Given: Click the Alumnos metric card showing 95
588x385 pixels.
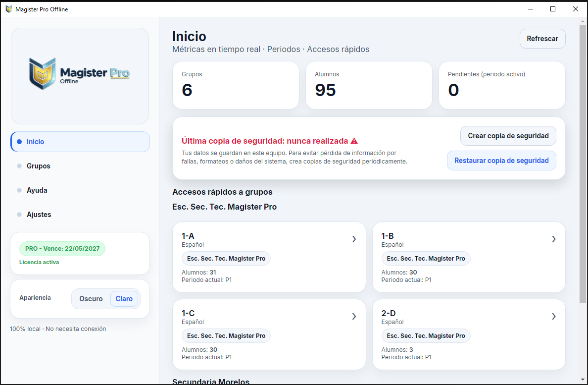Looking at the screenshot, I should click(x=369, y=85).
